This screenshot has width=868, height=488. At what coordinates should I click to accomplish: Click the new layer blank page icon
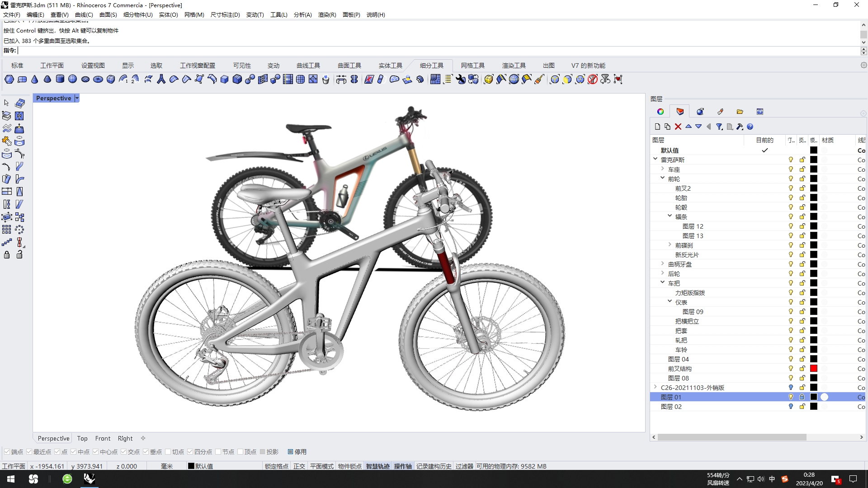pyautogui.click(x=658, y=127)
